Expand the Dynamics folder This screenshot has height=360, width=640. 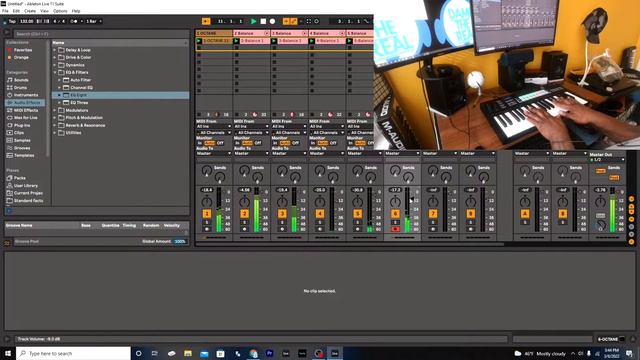point(55,65)
